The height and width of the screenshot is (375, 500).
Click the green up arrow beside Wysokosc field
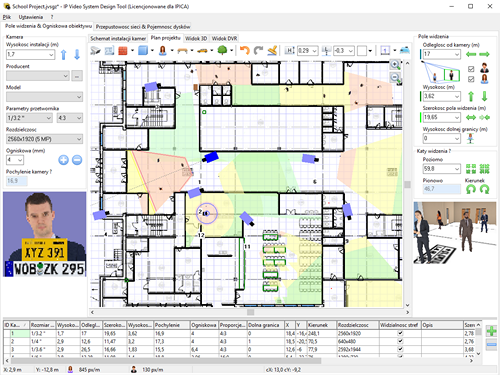tap(471, 96)
